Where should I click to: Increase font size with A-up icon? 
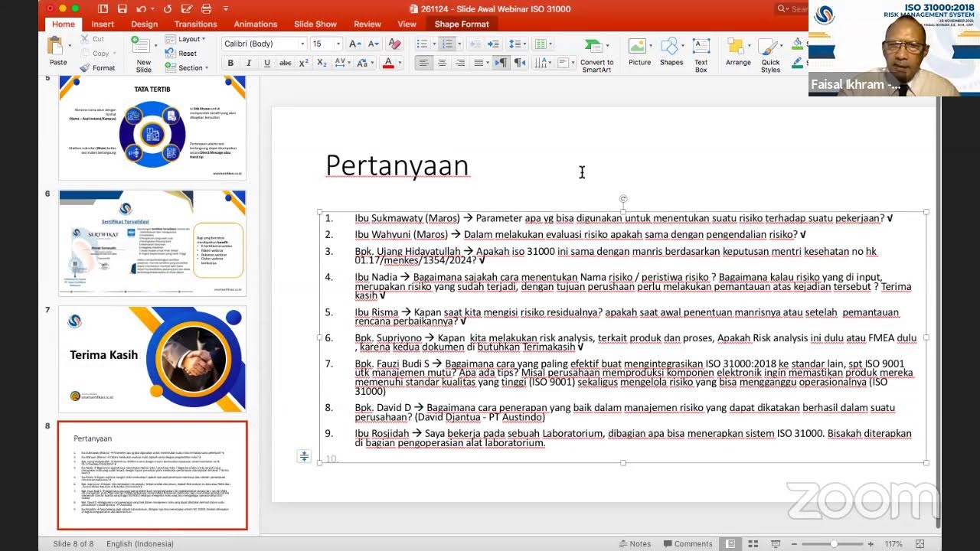[x=355, y=44]
